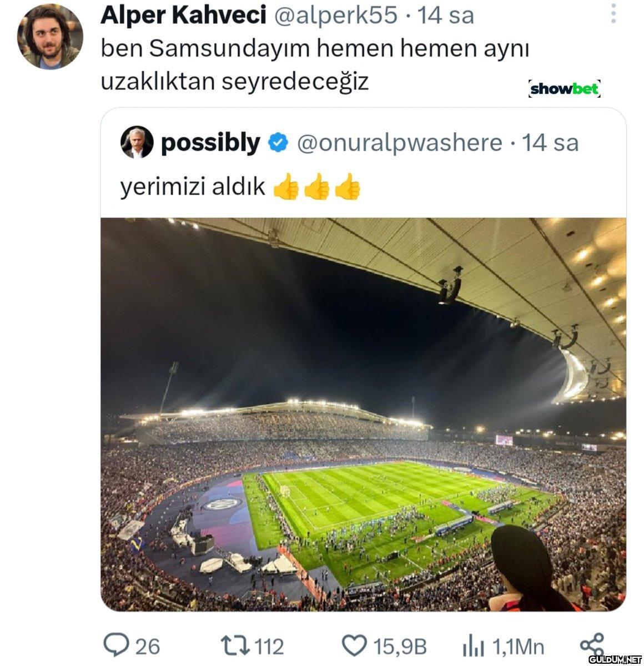Open the stadium photo in the quoted tweet

(363, 414)
